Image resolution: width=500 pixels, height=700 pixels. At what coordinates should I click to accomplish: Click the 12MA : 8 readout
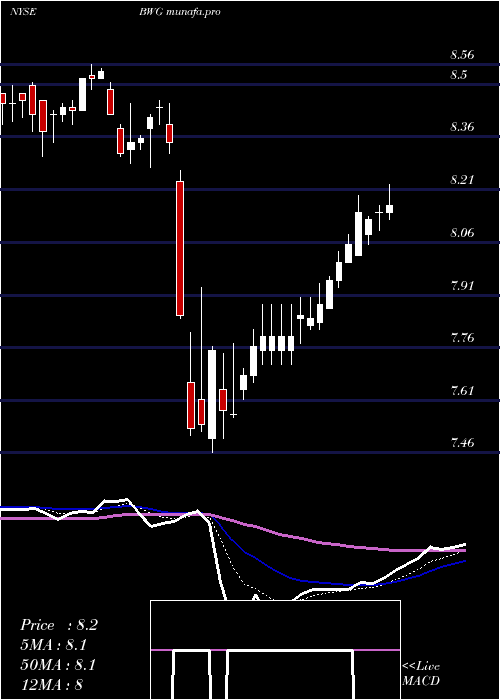click(x=51, y=684)
